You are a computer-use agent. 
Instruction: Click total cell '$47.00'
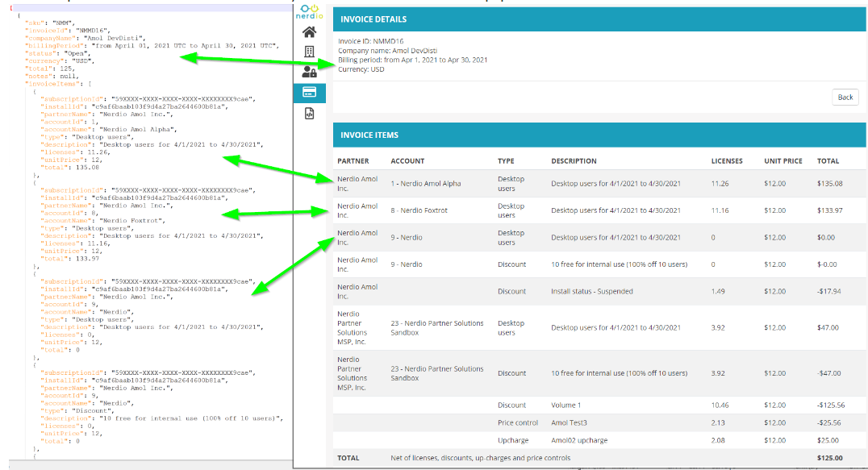tap(828, 328)
